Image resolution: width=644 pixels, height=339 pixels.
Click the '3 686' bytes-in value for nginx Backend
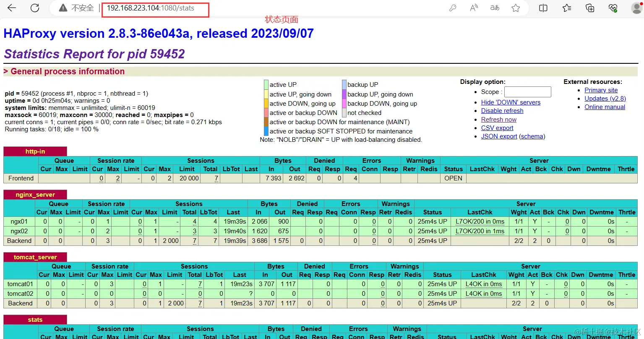coord(259,241)
